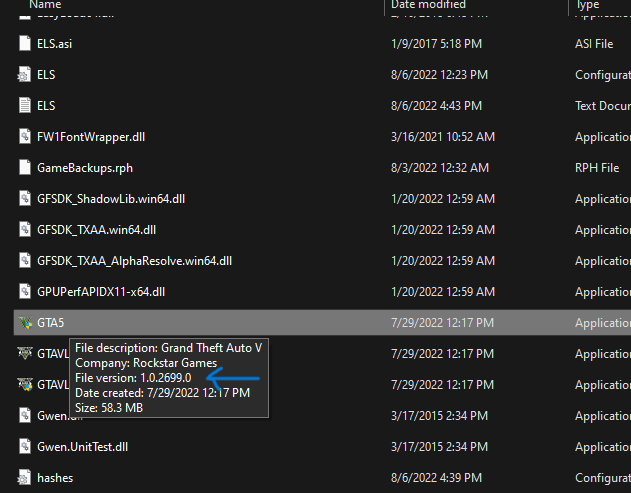Click the date 8/6/2022 4:39 PM
This screenshot has width=631, height=493.
click(x=436, y=478)
